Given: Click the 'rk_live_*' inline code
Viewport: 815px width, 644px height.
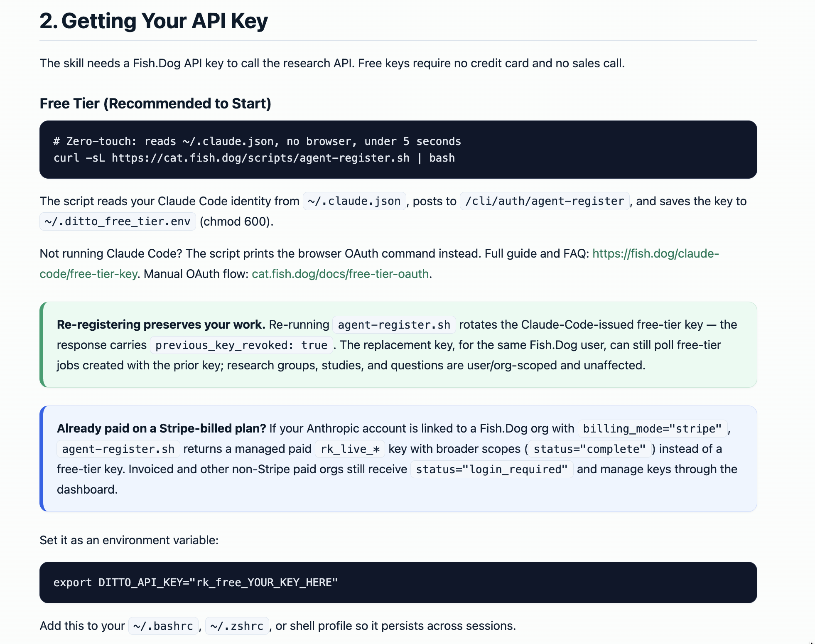Looking at the screenshot, I should (x=350, y=449).
